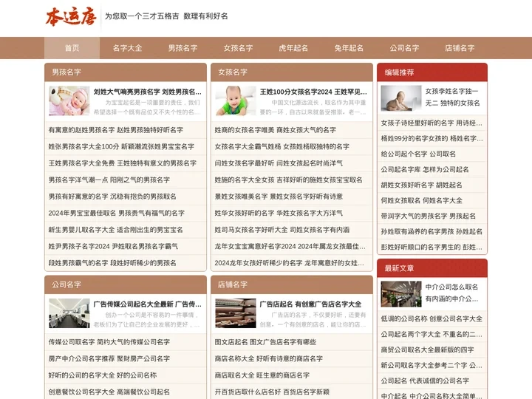Select 兔年起名 menu item
Screen dimensions: 532x399
pyautogui.click(x=349, y=48)
